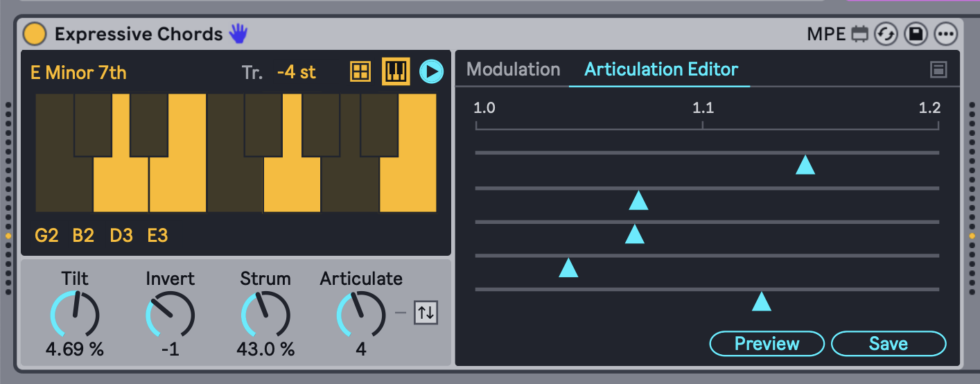The height and width of the screenshot is (384, 980).
Task: Open the device options ellipsis menu
Action: coord(945,34)
